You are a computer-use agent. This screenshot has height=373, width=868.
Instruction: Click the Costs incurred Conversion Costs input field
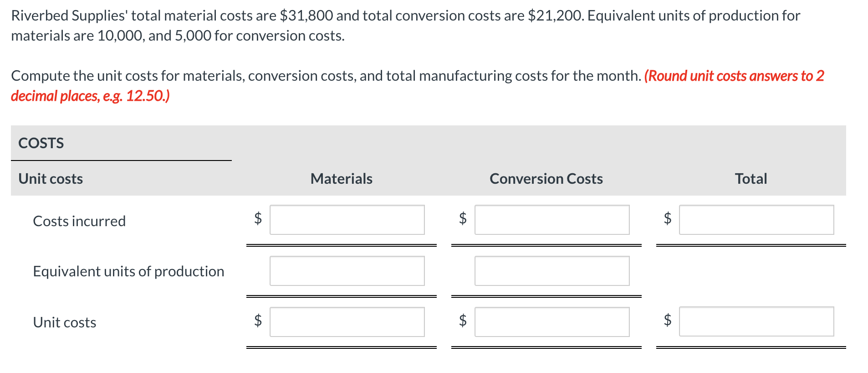[x=551, y=220]
